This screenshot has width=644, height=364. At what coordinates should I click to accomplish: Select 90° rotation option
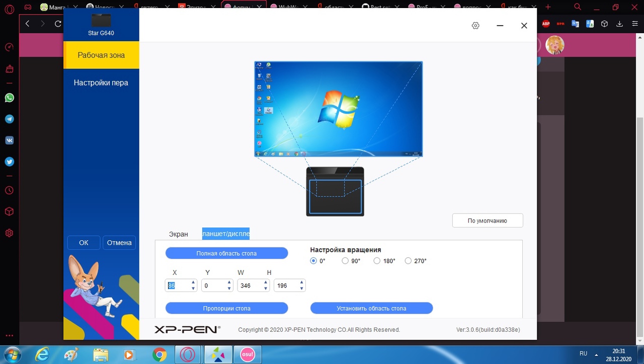[345, 261]
